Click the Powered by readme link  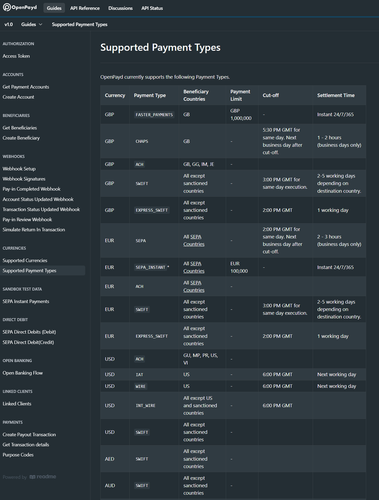coord(29,477)
